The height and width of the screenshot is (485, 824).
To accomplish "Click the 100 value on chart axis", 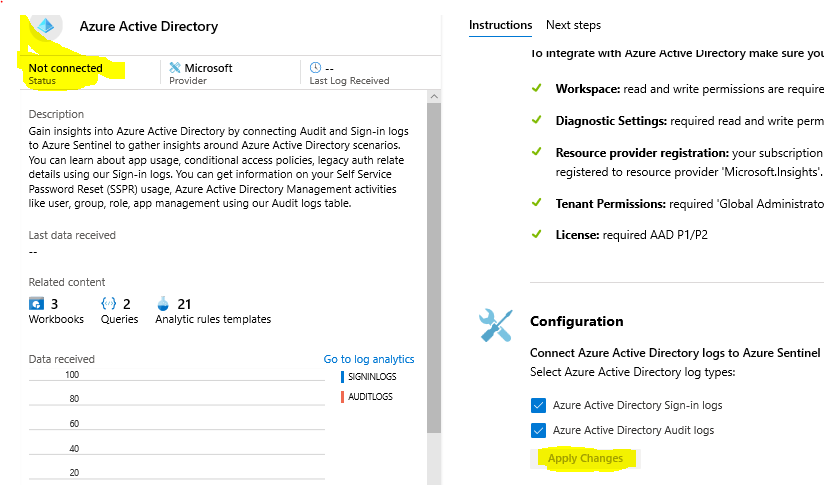I will click(72, 375).
